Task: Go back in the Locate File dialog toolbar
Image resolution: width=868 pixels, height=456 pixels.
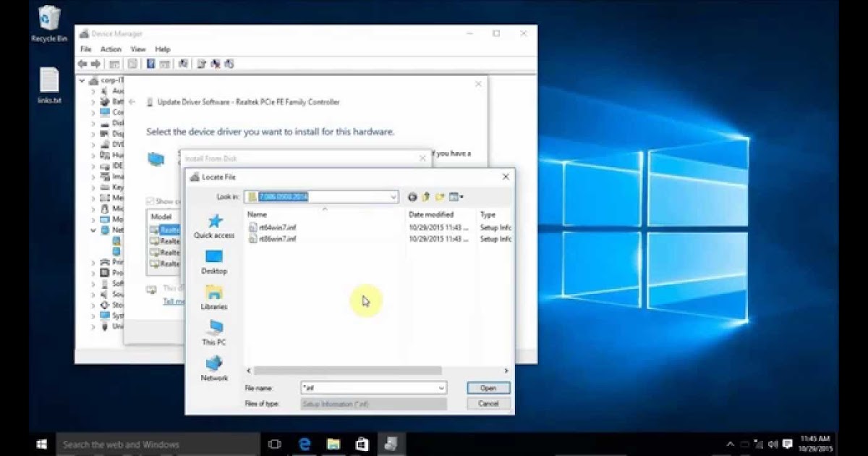Action: coord(412,197)
